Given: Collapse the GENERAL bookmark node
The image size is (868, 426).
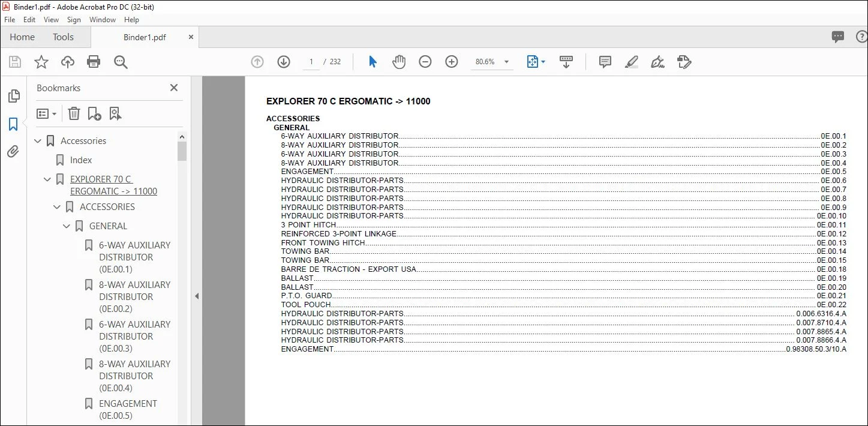Looking at the screenshot, I should click(x=67, y=226).
